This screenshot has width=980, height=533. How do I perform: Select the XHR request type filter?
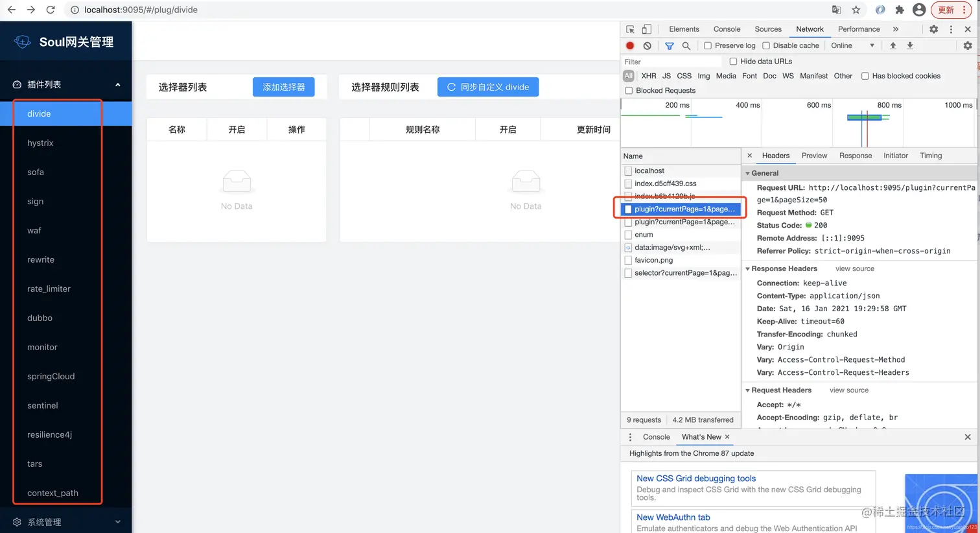click(x=649, y=76)
